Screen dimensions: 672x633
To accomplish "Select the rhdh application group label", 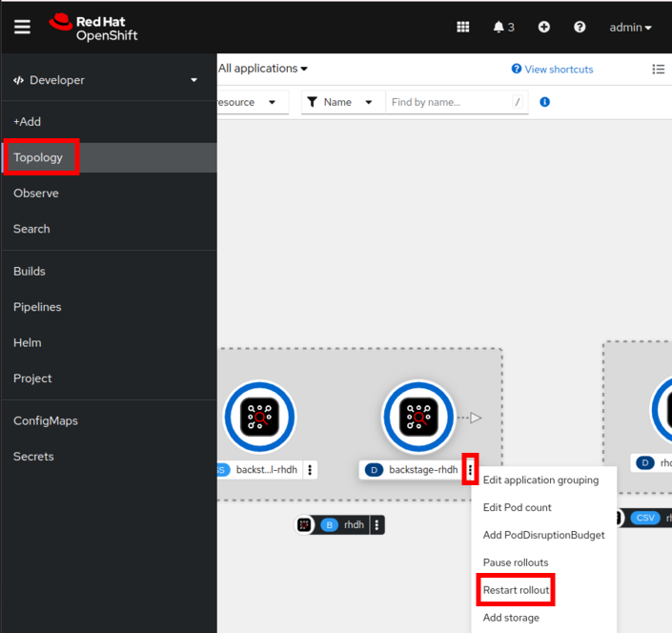I will click(x=354, y=524).
